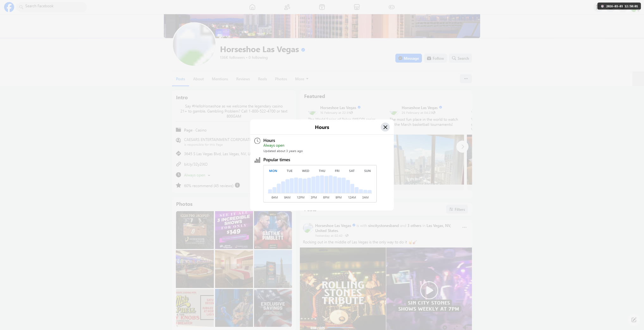Focus the Search Facebook field
This screenshot has width=644, height=330.
(52, 6)
